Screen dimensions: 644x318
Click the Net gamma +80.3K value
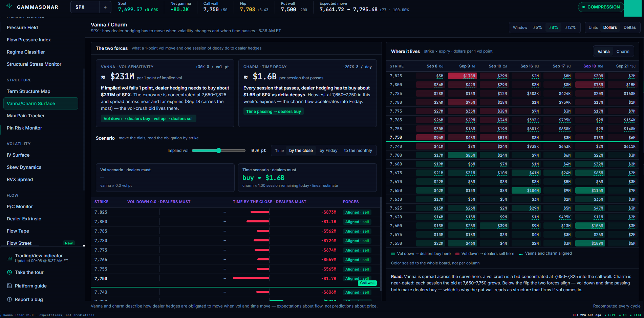[x=179, y=9]
